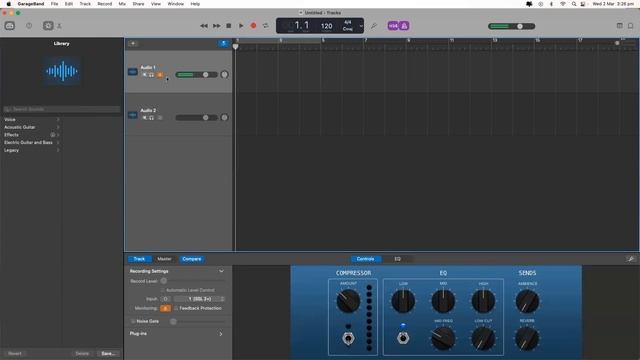The height and width of the screenshot is (360, 640).
Task: Click the bar position 1.1 in LCD
Action: [x=302, y=25]
